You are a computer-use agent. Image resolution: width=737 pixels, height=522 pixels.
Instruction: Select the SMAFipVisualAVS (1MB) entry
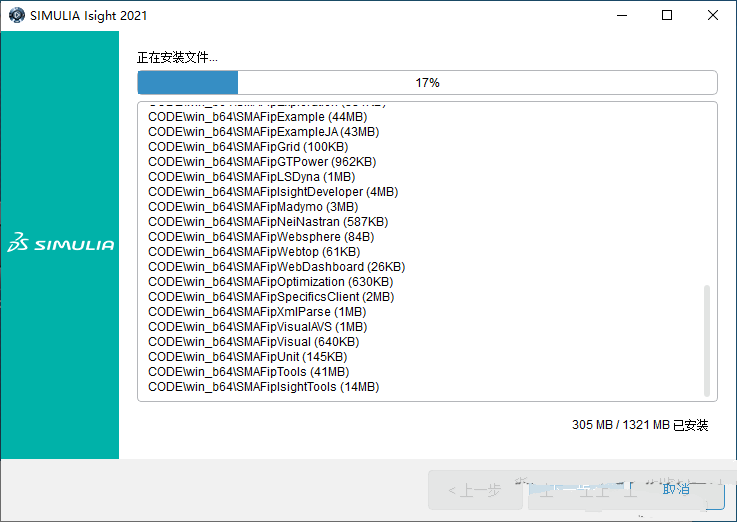pyautogui.click(x=258, y=327)
